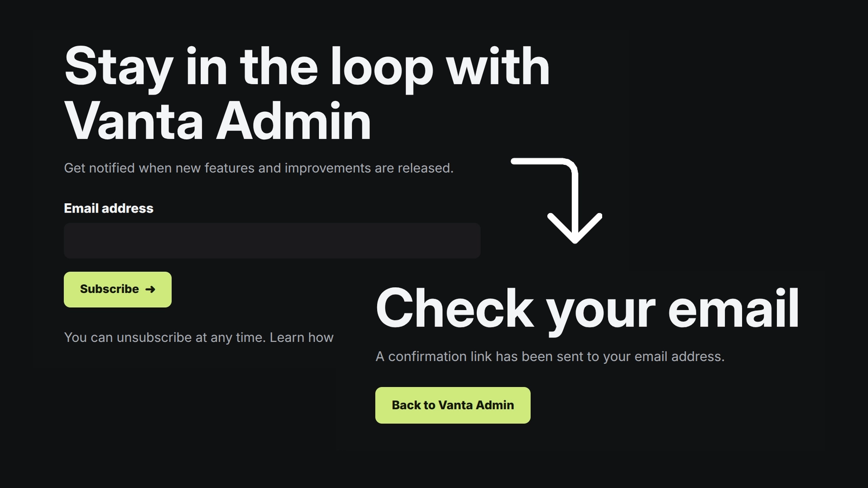Select the 'Stay in the loop with' heading line
Viewport: 868px width, 488px height.
pyautogui.click(x=307, y=67)
